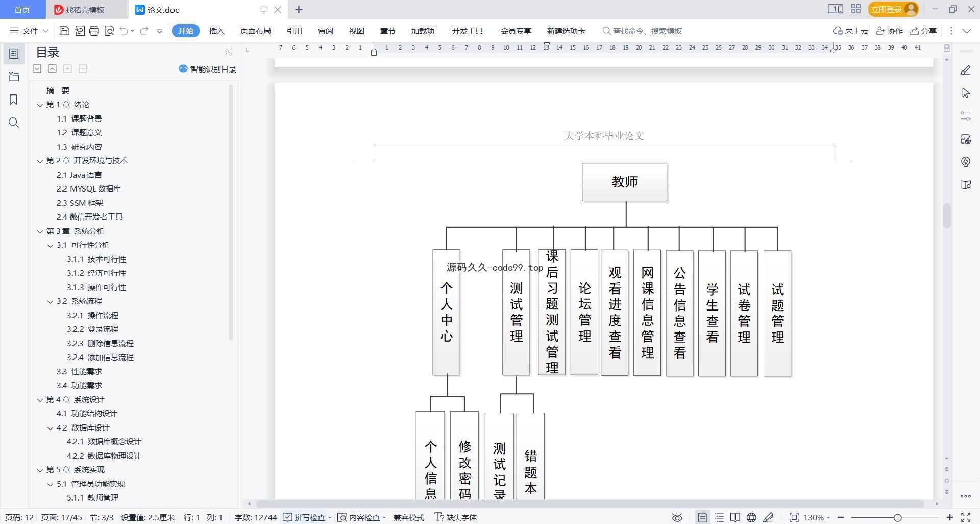This screenshot has height=524, width=980.
Task: Collapse 第2章 开发环境与技术 outline node
Action: point(40,161)
